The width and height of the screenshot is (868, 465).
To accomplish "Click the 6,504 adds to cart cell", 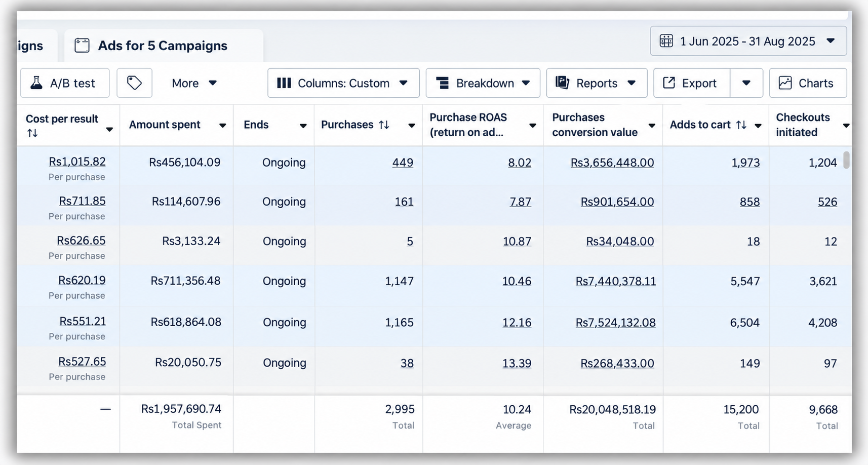I will [x=745, y=323].
